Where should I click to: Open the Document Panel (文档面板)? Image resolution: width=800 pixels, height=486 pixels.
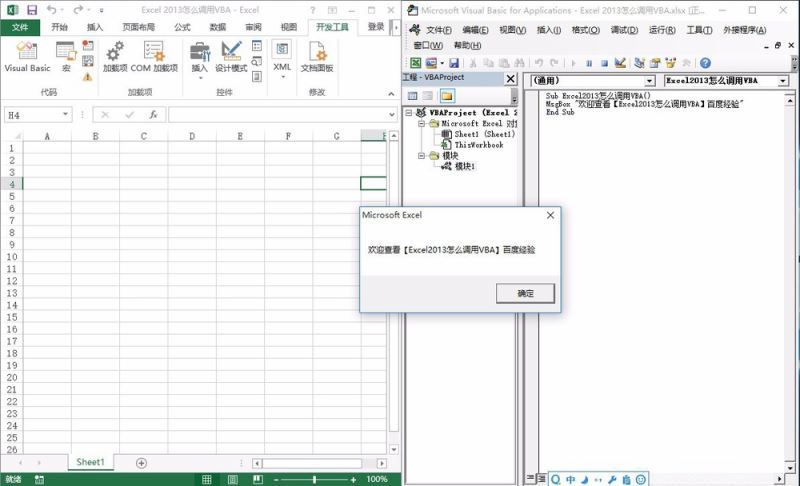[x=317, y=57]
